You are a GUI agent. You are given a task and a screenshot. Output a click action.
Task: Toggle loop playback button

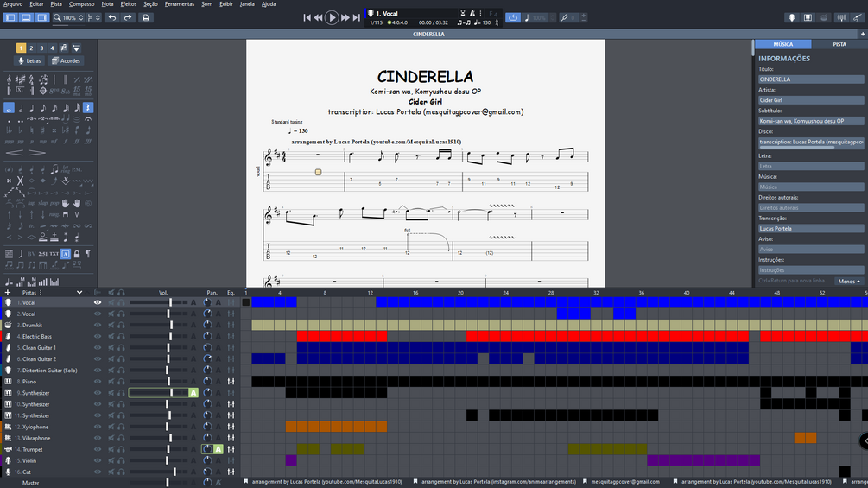513,17
